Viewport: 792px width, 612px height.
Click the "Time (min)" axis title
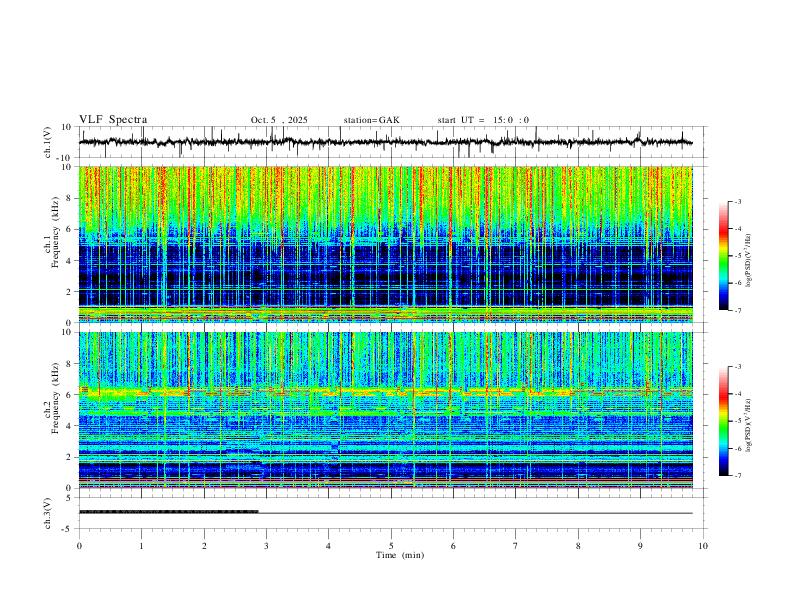(x=400, y=555)
